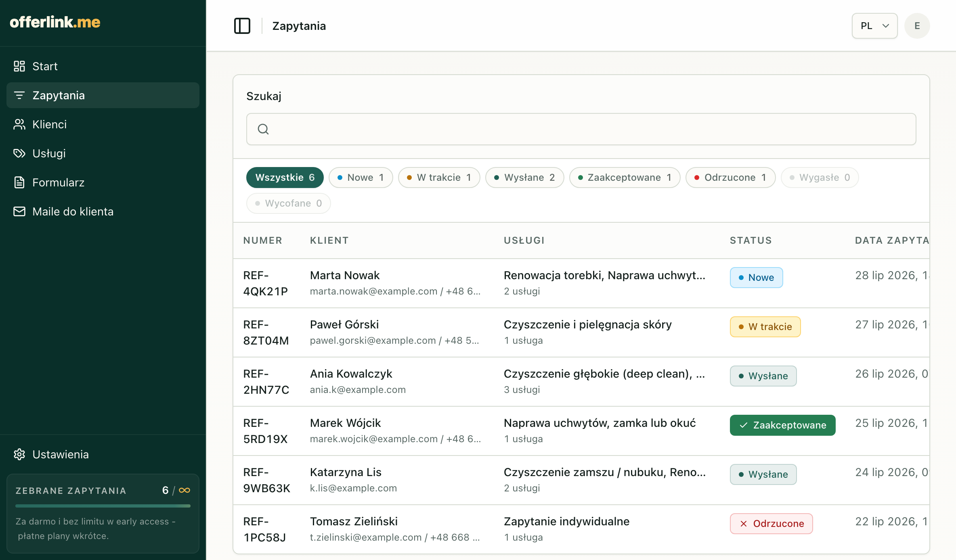Filter by Wycofane status chip
Image resolution: width=956 pixels, height=560 pixels.
coord(289,203)
